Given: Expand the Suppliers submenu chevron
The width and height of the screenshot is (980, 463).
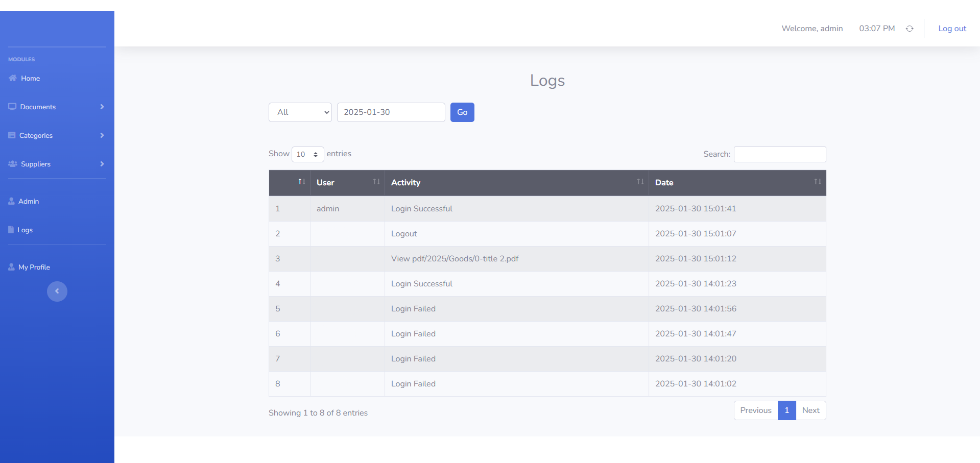Looking at the screenshot, I should (x=102, y=164).
